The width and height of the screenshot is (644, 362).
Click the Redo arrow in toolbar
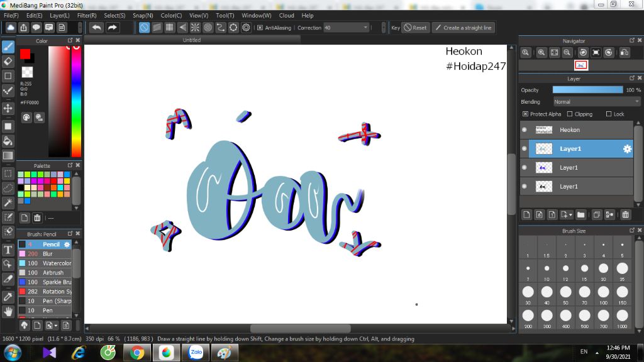coord(112,28)
